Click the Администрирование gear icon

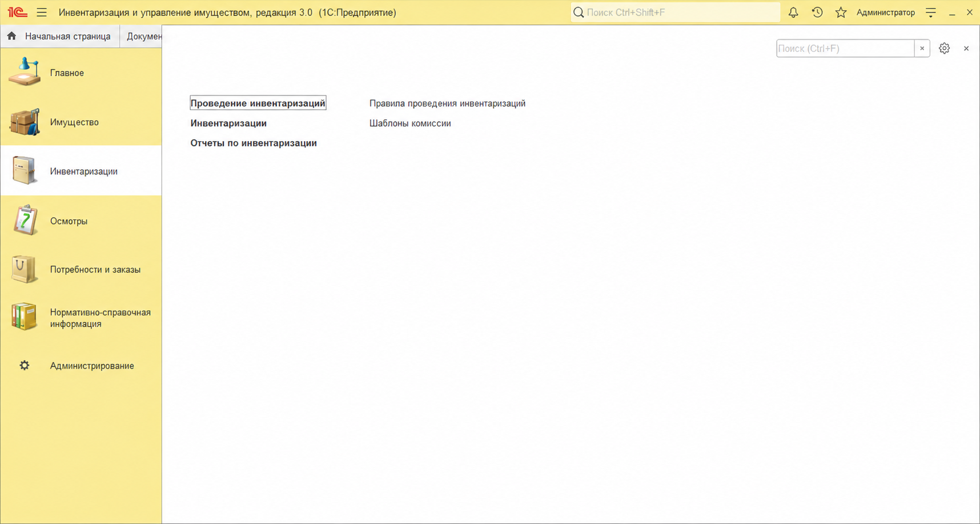[24, 365]
